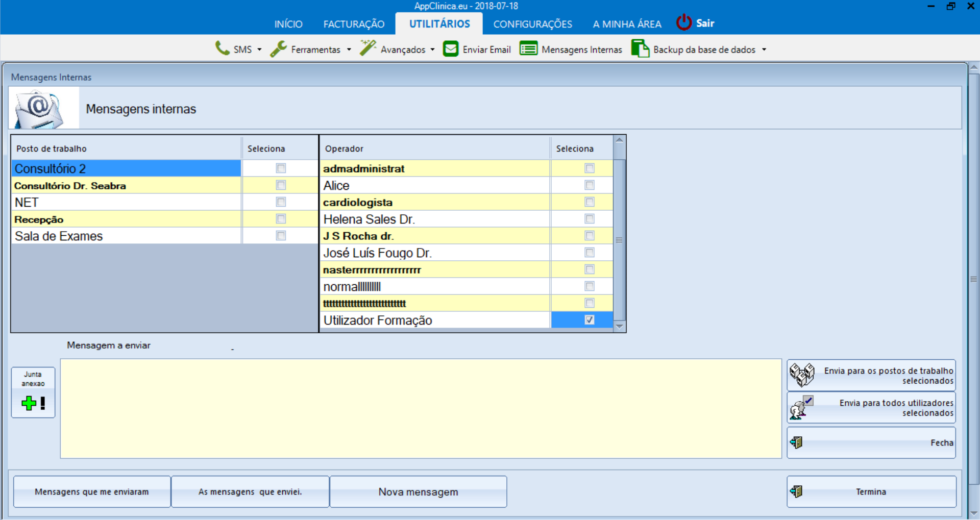Screen dimensions: 980x520
Task: Open the CONFIGURAÇÕES tab
Action: pyautogui.click(x=532, y=24)
